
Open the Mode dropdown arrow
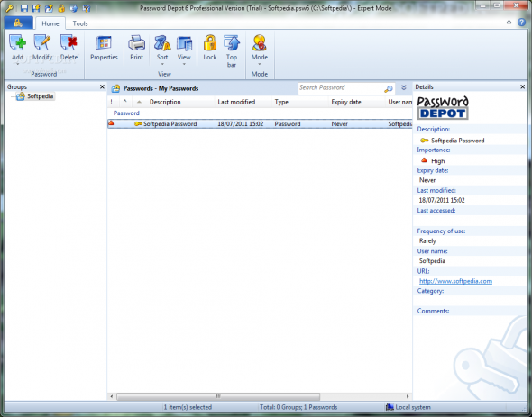[260, 64]
